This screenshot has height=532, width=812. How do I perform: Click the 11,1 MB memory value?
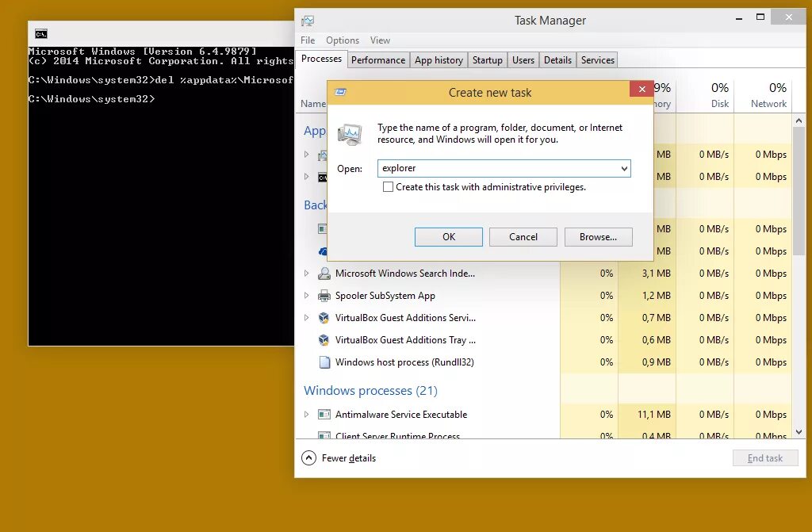pyautogui.click(x=653, y=415)
